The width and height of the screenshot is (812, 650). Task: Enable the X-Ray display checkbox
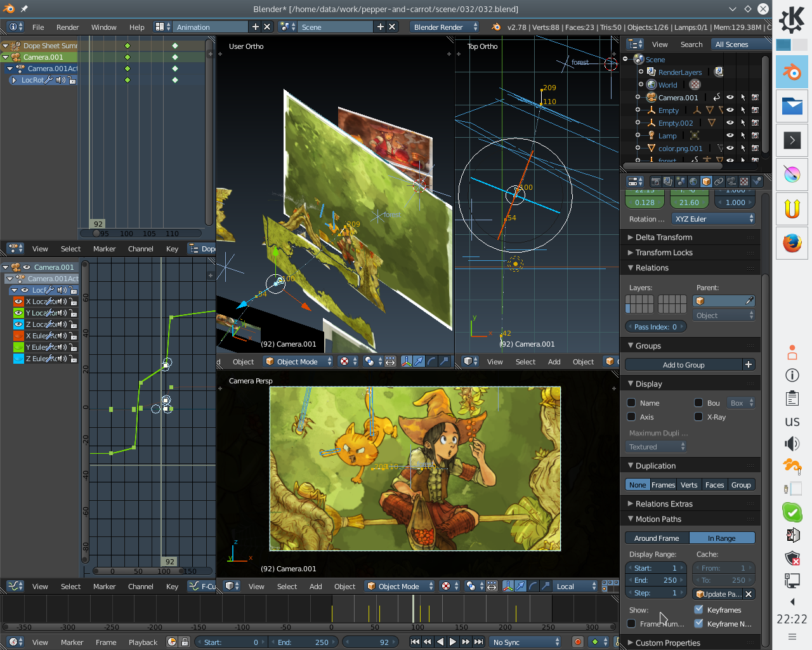pyautogui.click(x=698, y=416)
